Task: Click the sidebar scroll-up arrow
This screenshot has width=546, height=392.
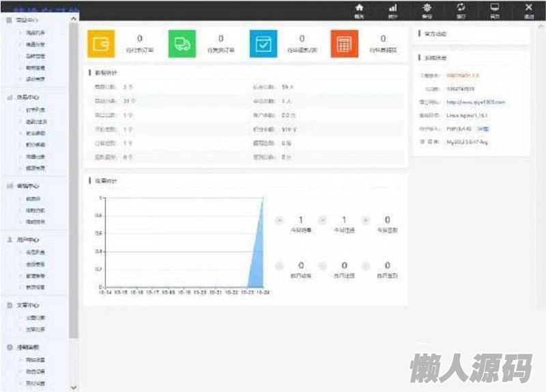Action: tap(74, 19)
